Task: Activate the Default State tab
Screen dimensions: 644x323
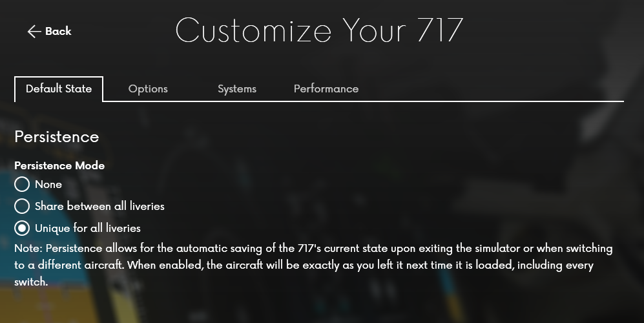Action: tap(59, 89)
